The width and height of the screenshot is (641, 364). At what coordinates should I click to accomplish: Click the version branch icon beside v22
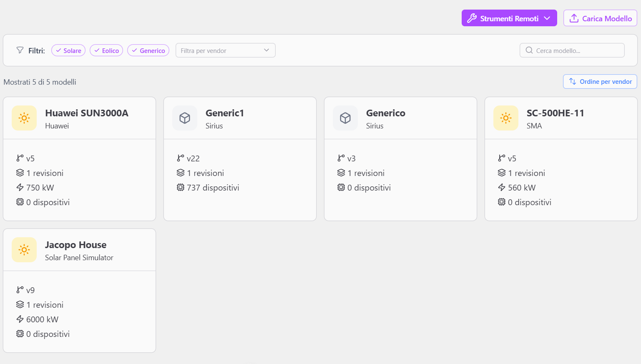[181, 158]
